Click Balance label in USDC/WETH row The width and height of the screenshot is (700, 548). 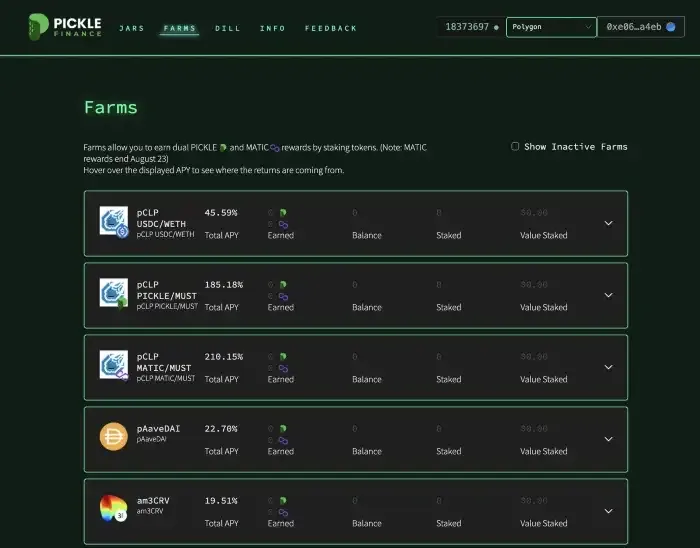click(x=367, y=235)
